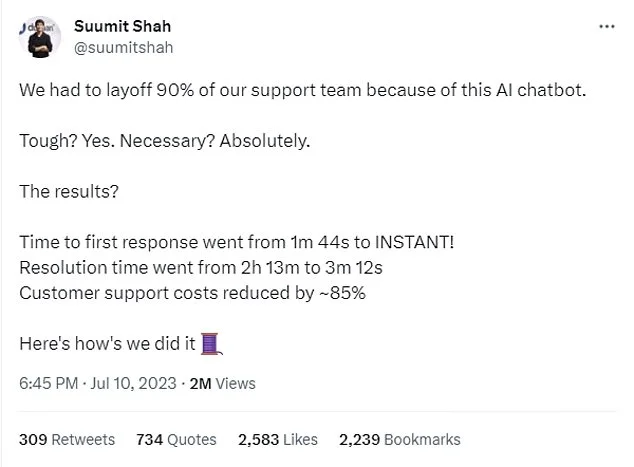The width and height of the screenshot is (634, 467).
Task: Click "Here's how's we did it" text
Action: 108,345
